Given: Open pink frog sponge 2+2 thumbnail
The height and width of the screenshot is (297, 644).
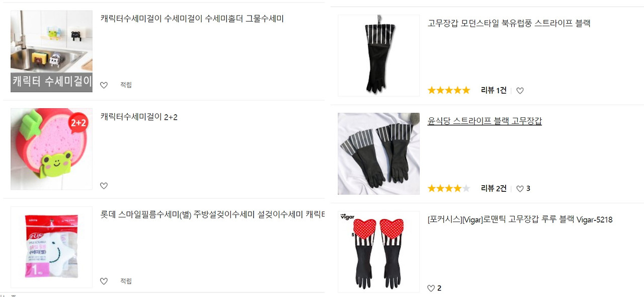Looking at the screenshot, I should click(x=51, y=149).
